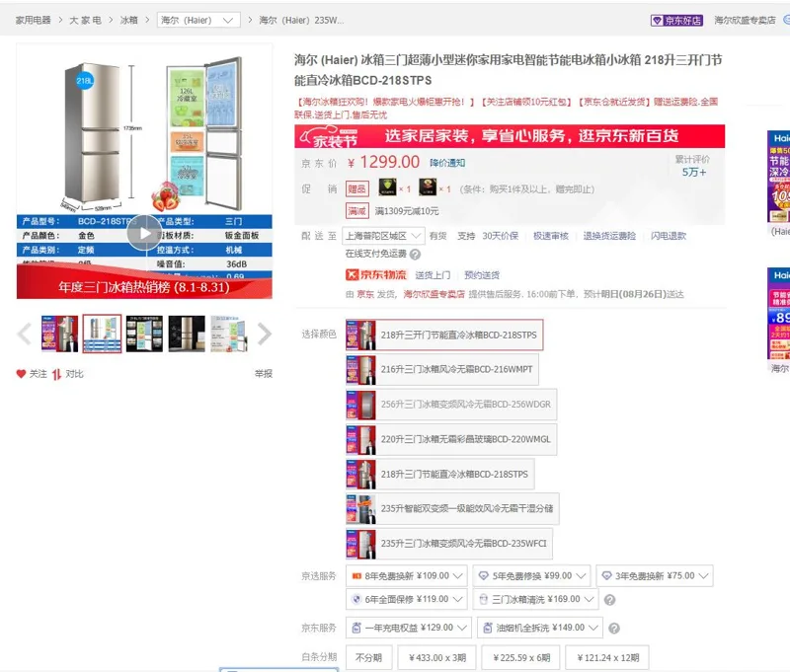790x672 pixels.
Task: Select 不分期 installment option
Action: coord(368,658)
